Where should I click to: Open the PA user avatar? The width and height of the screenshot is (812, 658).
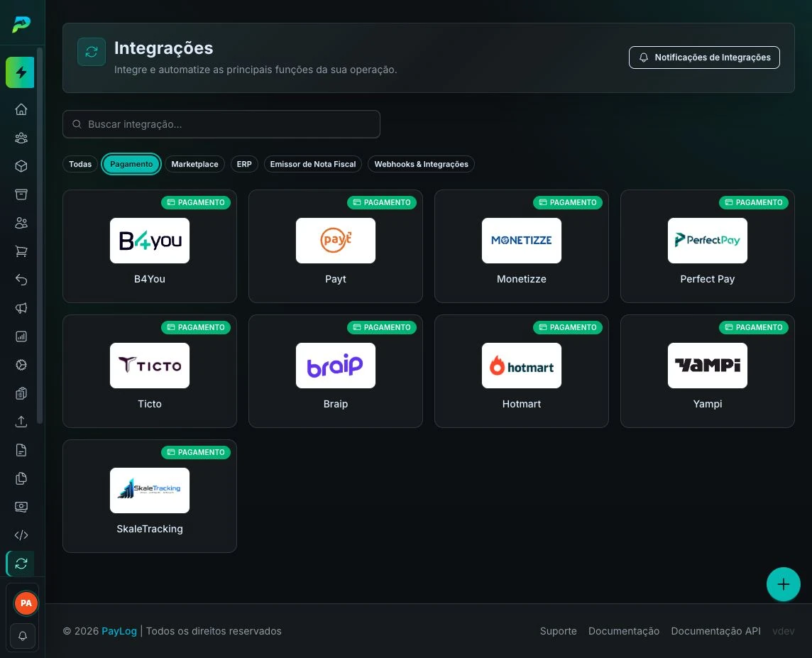coord(26,603)
